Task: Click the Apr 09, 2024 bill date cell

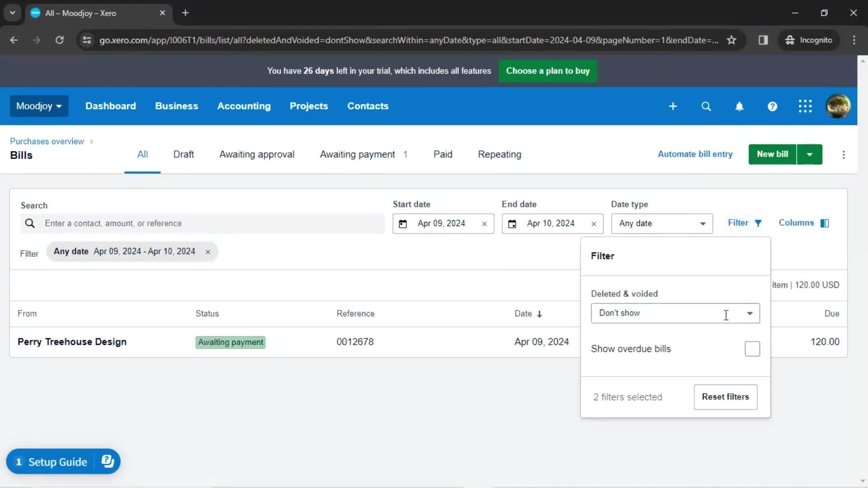Action: tap(542, 342)
